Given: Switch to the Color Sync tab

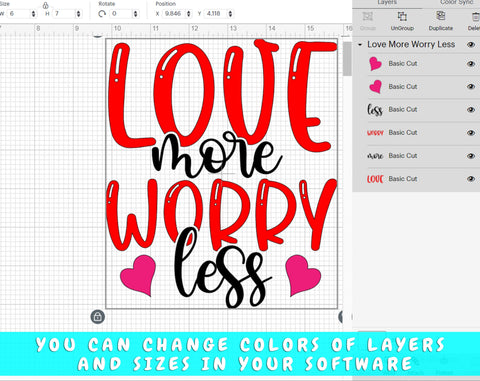Looking at the screenshot, I should click(x=456, y=3).
